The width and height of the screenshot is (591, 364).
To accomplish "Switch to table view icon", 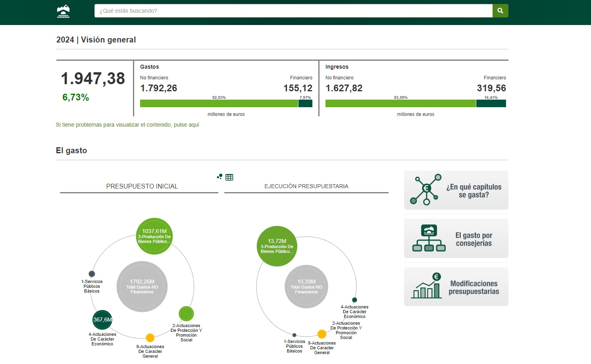I will 229,177.
